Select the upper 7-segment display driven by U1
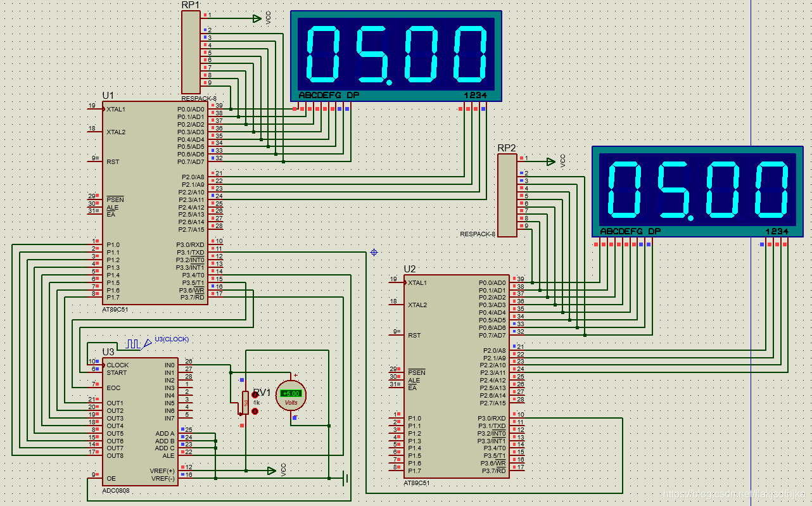Viewport: 812px width, 506px height. (x=396, y=56)
